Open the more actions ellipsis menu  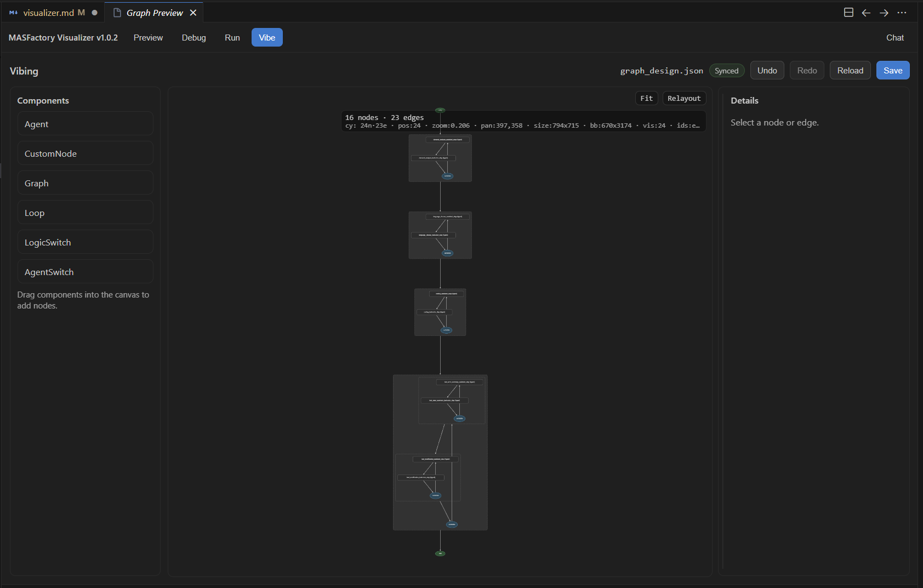tap(902, 13)
